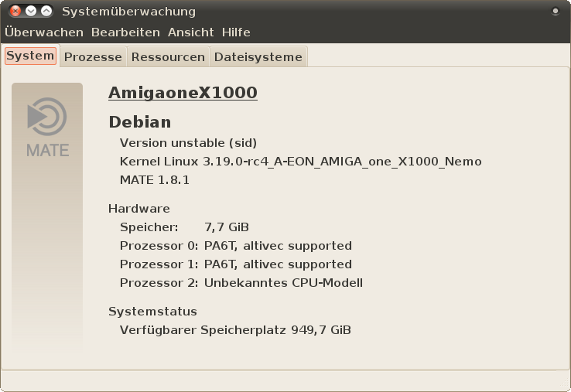Viewport: 571px width, 392px height.
Task: Maximize window with the up-arrow button
Action: click(x=46, y=12)
